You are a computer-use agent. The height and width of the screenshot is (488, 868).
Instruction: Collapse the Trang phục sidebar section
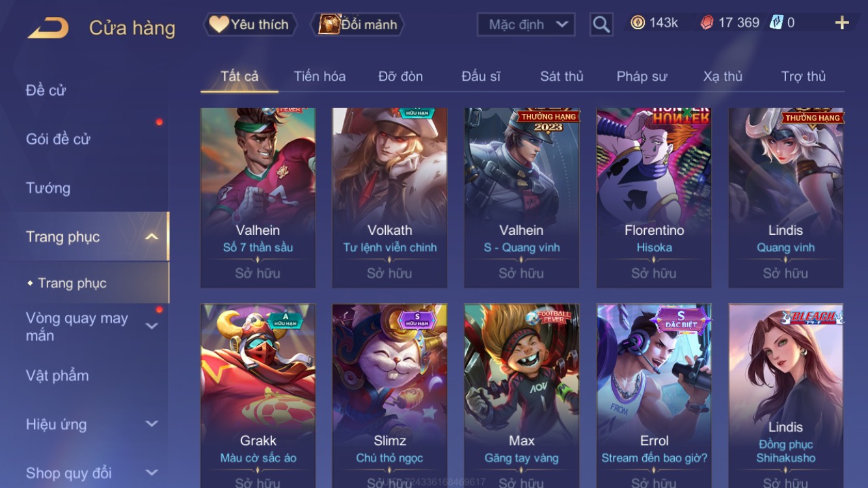click(x=152, y=237)
